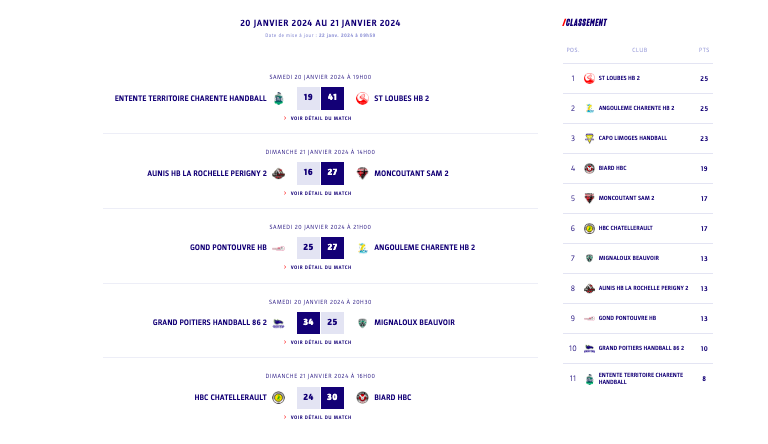Click Mignaloux Beauvoir logo in ranking table

(589, 258)
